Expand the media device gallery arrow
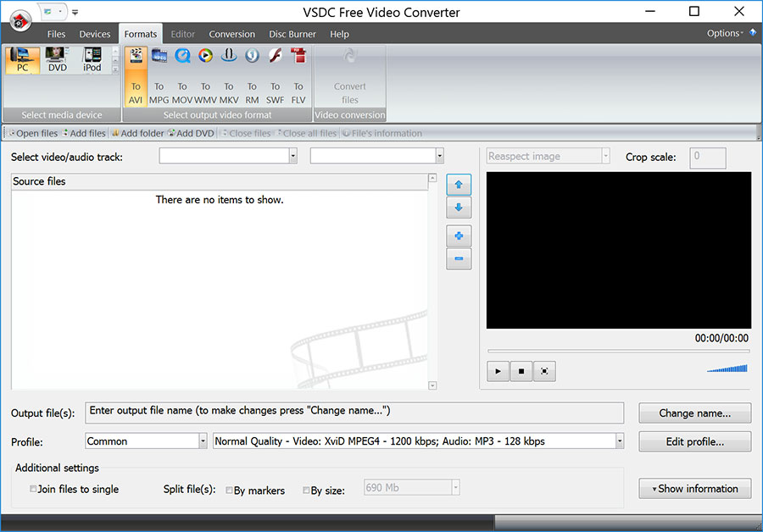This screenshot has height=532, width=763. pos(115,69)
